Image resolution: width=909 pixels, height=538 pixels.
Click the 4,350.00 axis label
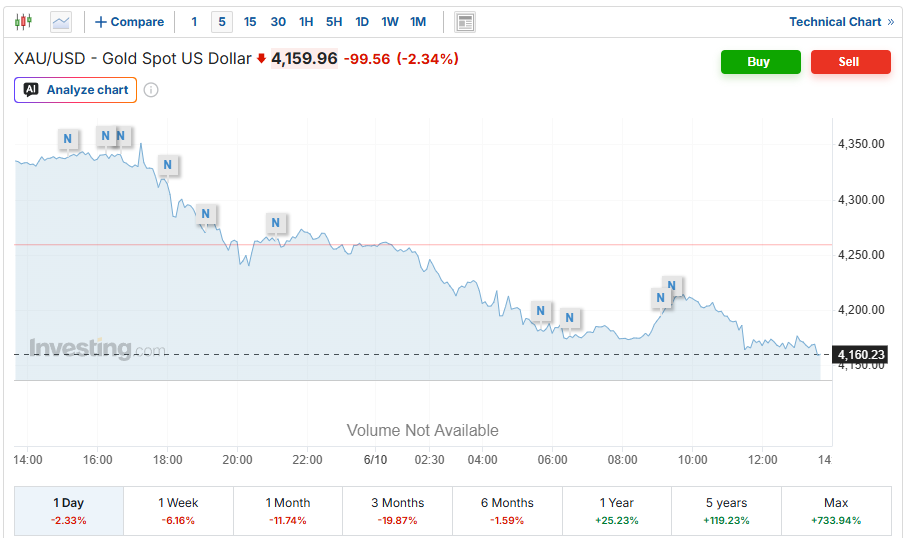[861, 144]
